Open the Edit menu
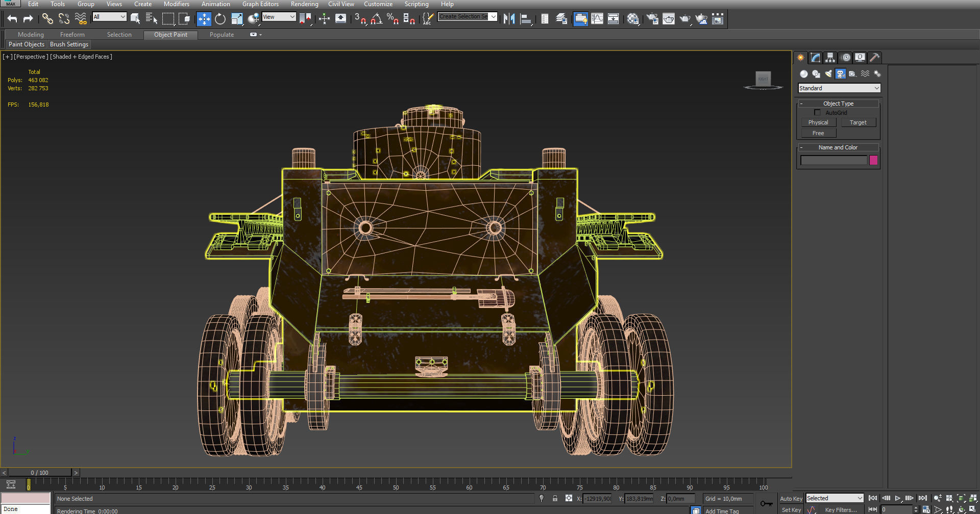Image resolution: width=980 pixels, height=514 pixels. pyautogui.click(x=33, y=4)
